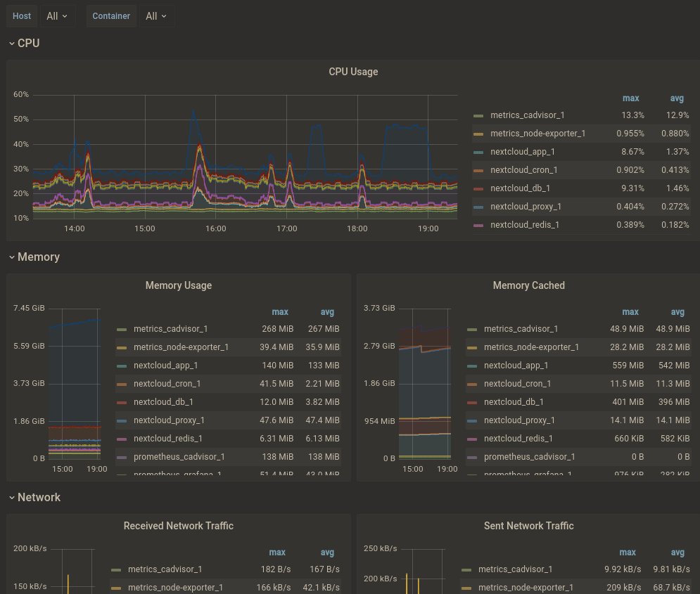The height and width of the screenshot is (594, 700).
Task: Toggle nextcloud_redis_1 series in CPU Usage legend
Action: click(525, 225)
